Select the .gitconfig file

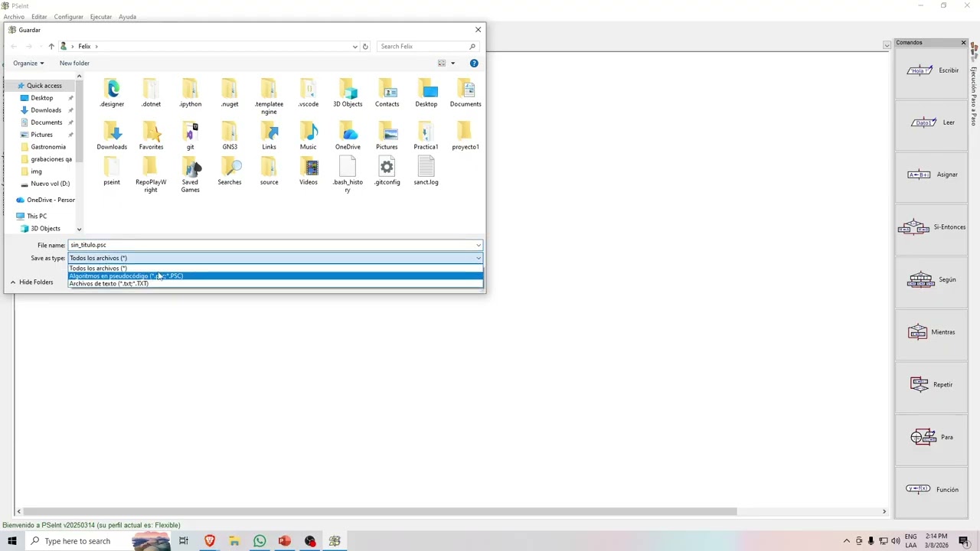click(387, 171)
